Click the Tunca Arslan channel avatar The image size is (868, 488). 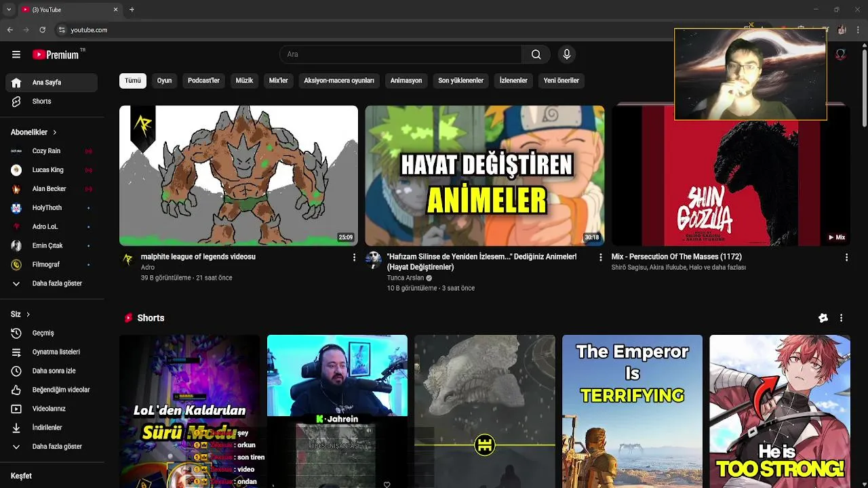point(373,260)
